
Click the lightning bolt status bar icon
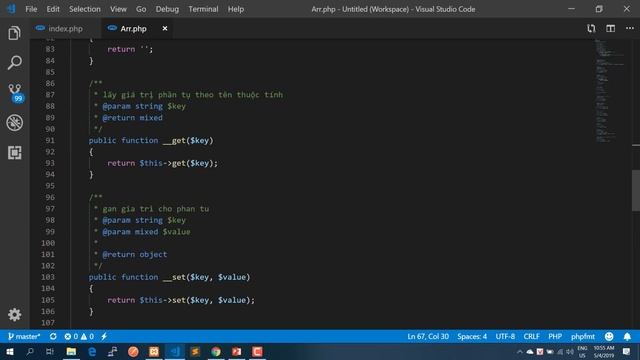[x=104, y=336]
